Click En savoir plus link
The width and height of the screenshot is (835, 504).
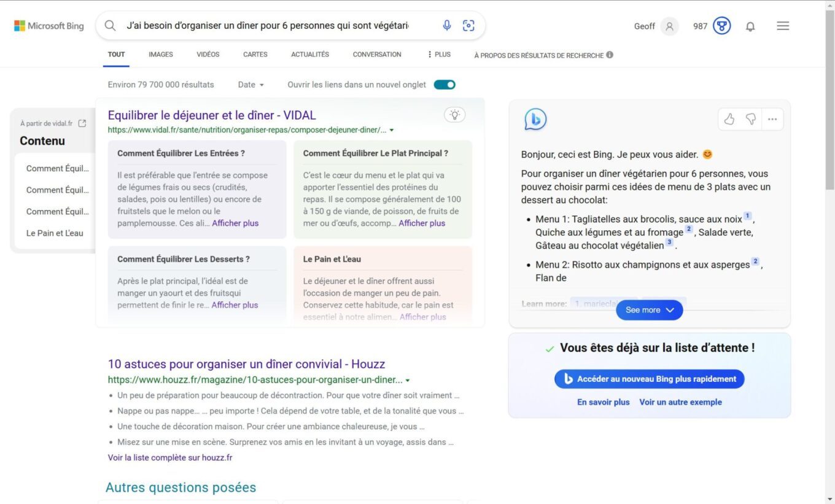click(604, 402)
